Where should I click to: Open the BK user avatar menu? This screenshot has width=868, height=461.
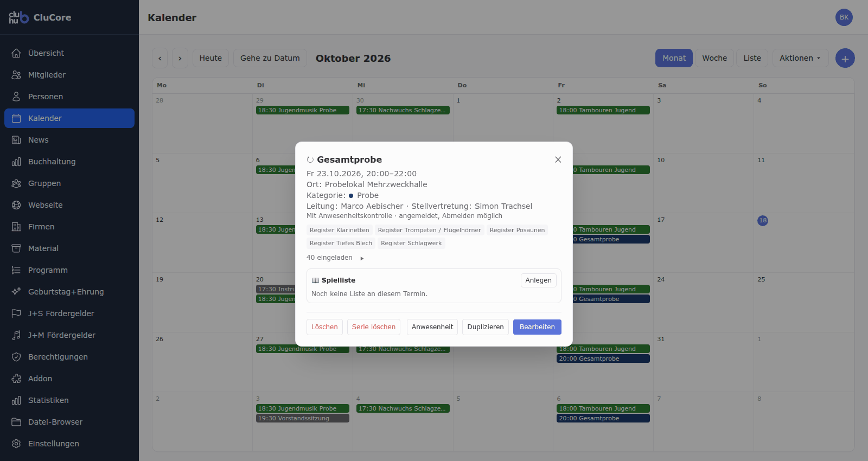point(844,17)
